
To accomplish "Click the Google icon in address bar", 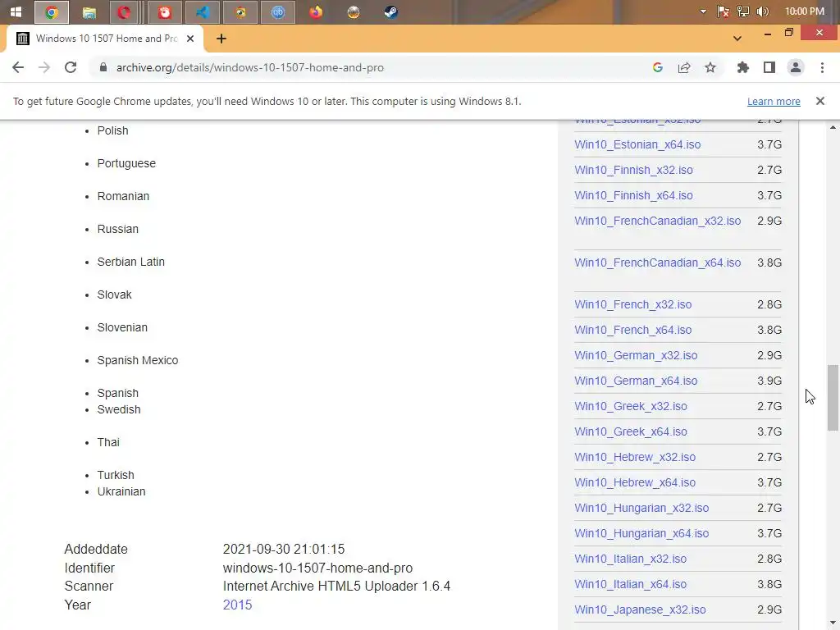I will coord(658,67).
